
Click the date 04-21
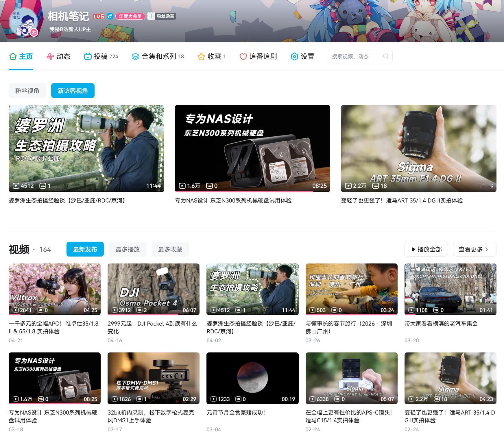tap(16, 340)
